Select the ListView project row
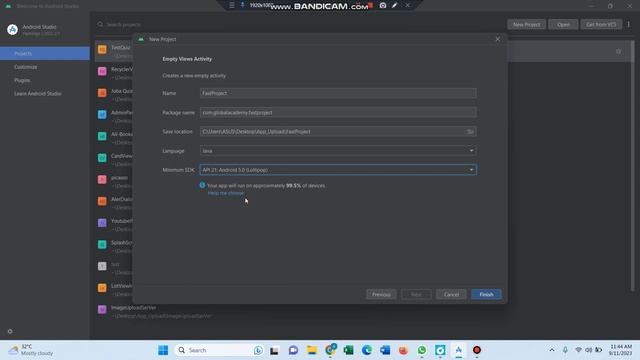This screenshot has height=360, width=640. [116, 289]
